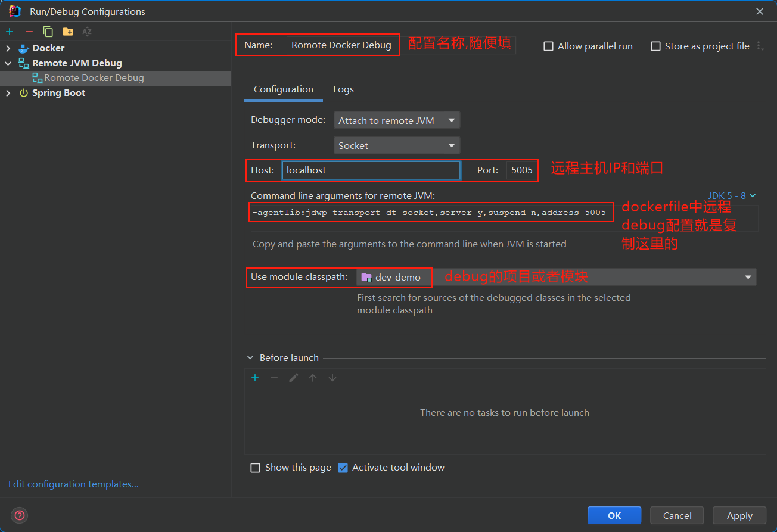Click the Port field showing 5005
Viewport: 777px width, 532px height.
(521, 170)
